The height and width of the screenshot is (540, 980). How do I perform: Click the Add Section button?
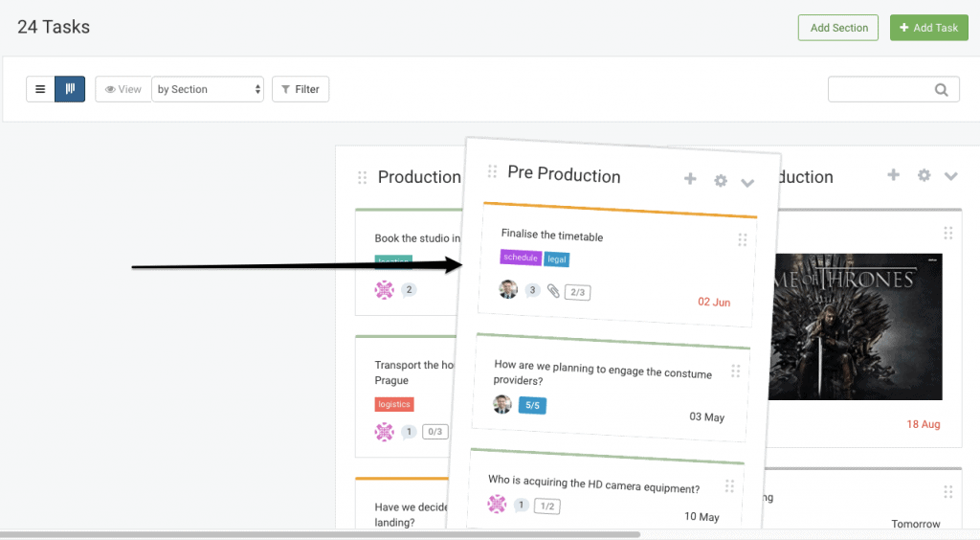pyautogui.click(x=838, y=28)
